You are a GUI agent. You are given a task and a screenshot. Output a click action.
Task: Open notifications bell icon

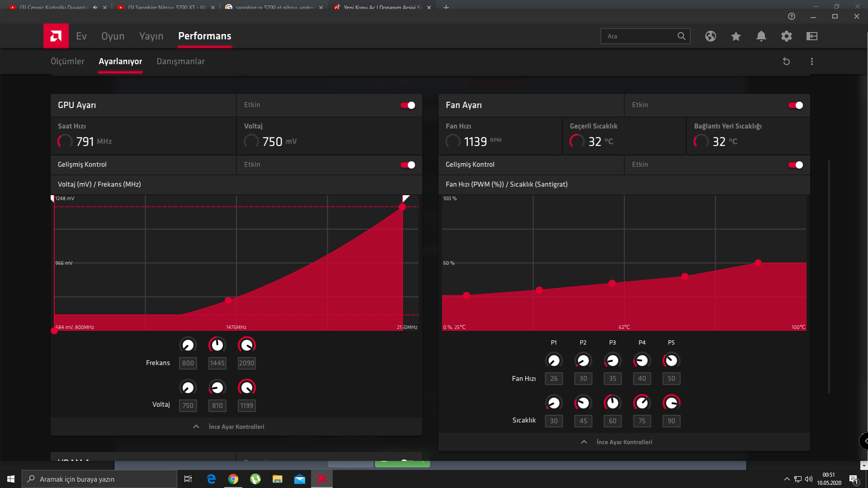(761, 36)
